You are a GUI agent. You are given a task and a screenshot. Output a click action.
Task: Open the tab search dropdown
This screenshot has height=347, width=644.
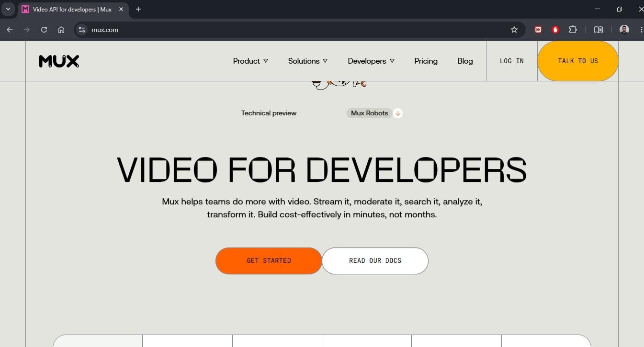point(8,9)
